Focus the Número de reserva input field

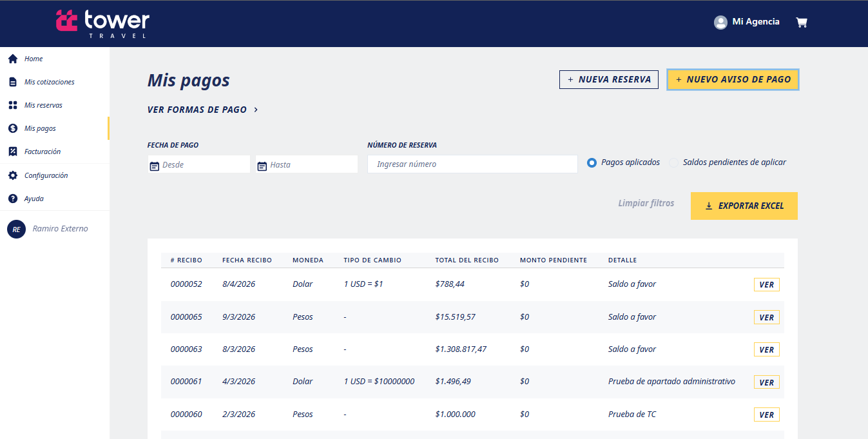pyautogui.click(x=472, y=164)
